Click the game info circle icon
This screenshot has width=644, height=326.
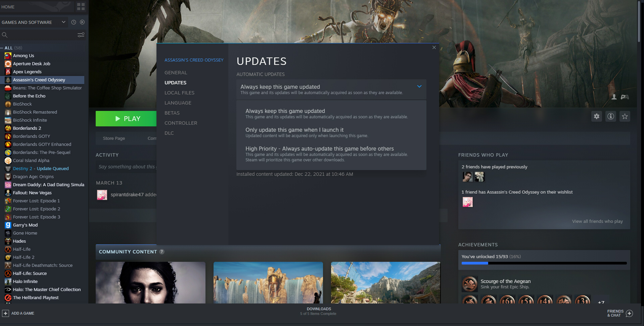point(611,116)
